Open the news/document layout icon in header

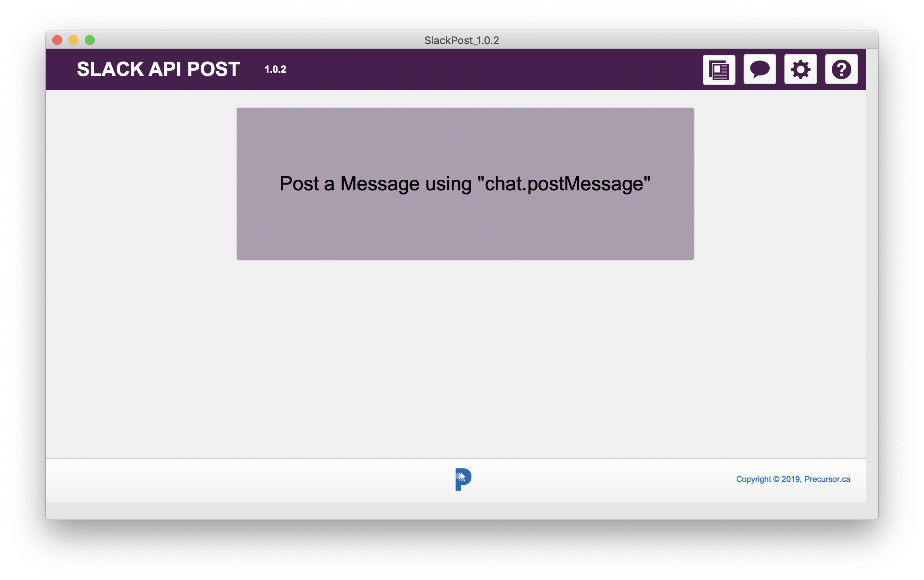[719, 69]
